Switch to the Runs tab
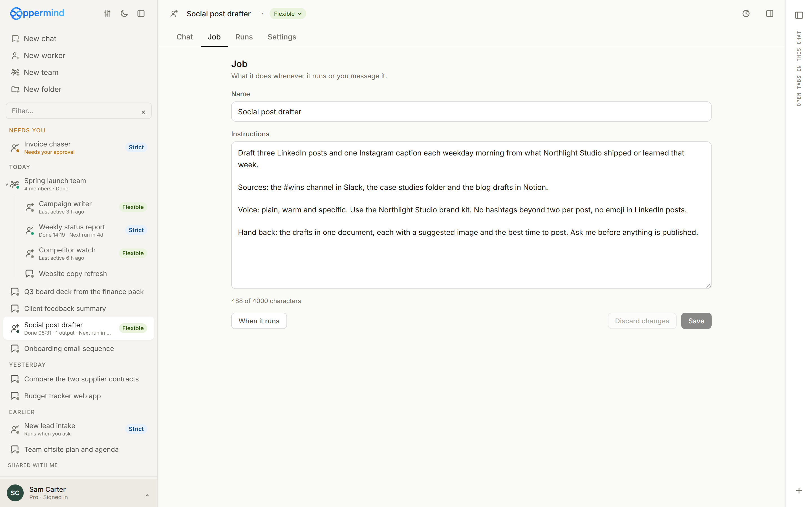 pyautogui.click(x=244, y=37)
